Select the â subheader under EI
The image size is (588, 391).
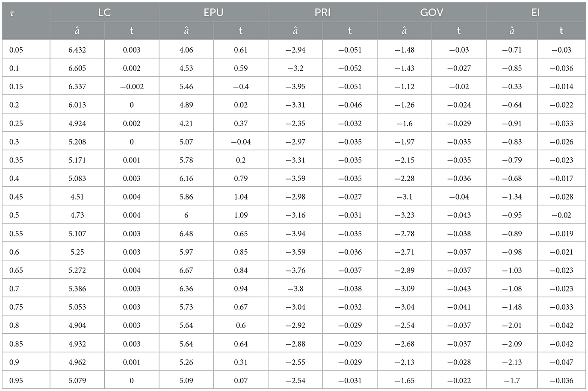(511, 31)
